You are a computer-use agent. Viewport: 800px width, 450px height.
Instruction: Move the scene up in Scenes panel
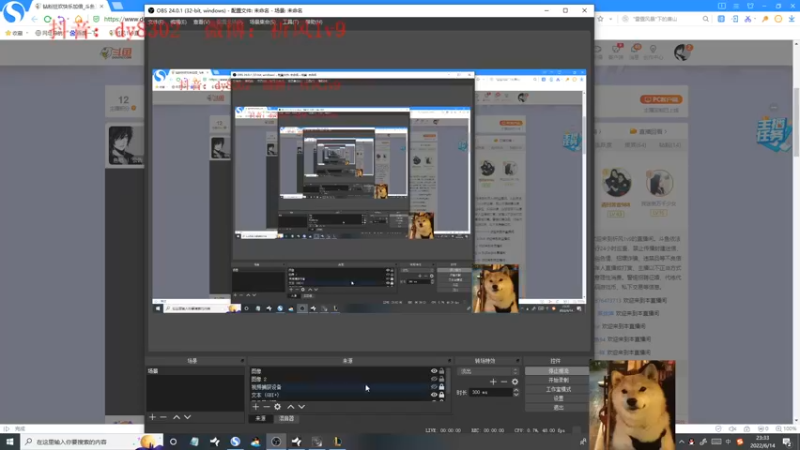[177, 417]
